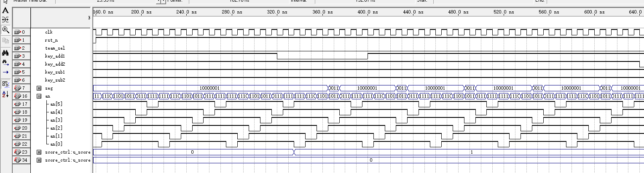The image size is (644, 173).
Task: Click the 200.0 ns ruler mark
Action: coord(141,12)
